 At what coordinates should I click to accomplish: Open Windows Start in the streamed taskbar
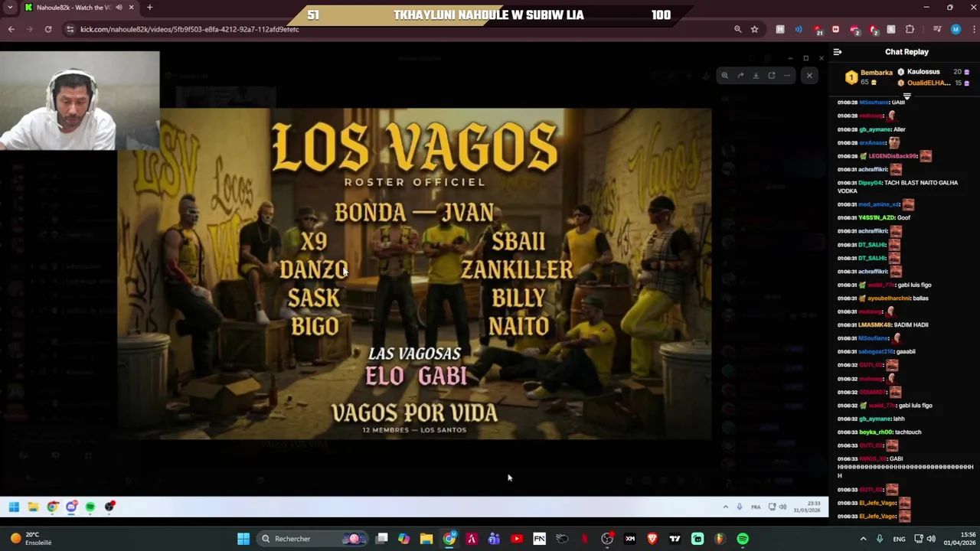pos(14,507)
